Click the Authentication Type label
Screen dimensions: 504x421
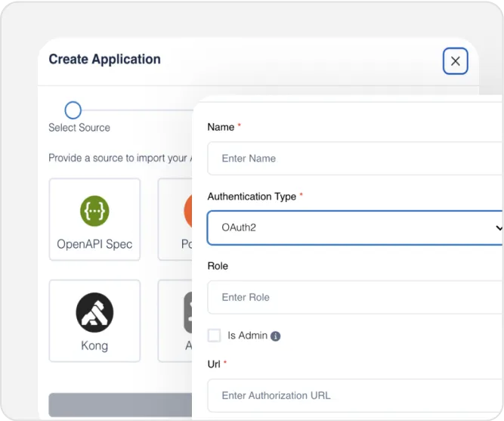(252, 197)
